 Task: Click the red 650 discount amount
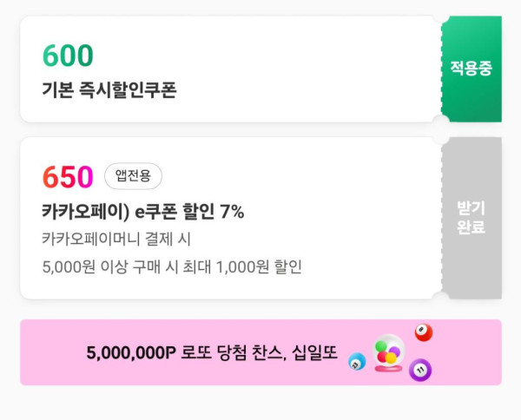67,177
